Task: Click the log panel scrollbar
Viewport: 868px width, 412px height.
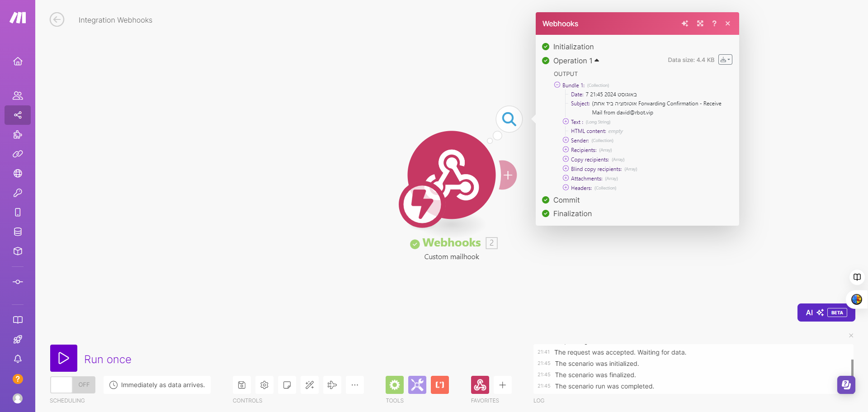Action: 852,368
